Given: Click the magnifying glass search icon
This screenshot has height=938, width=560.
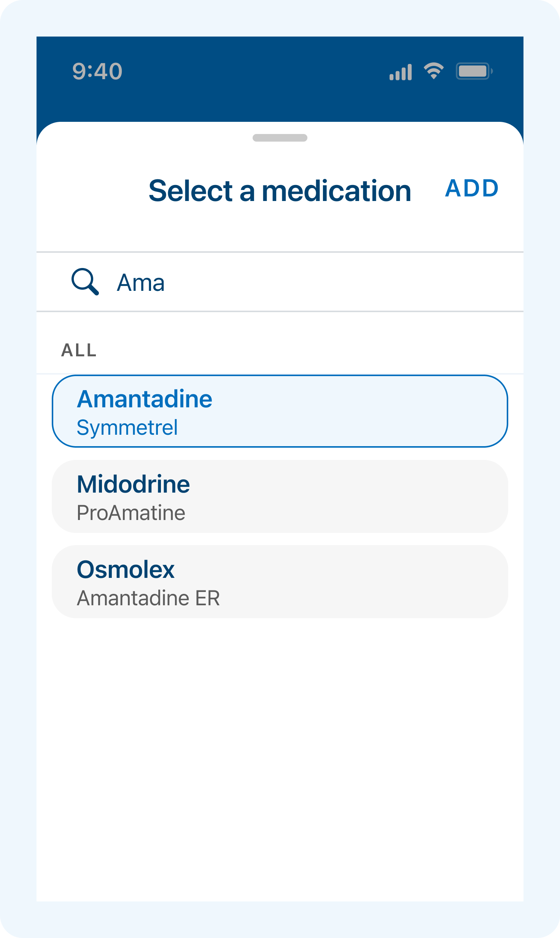Looking at the screenshot, I should [85, 282].
